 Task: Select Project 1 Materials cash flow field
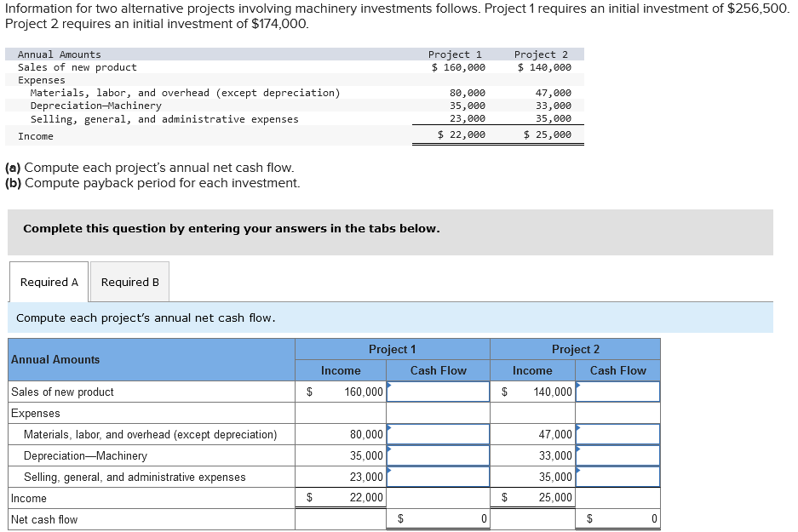pos(439,434)
